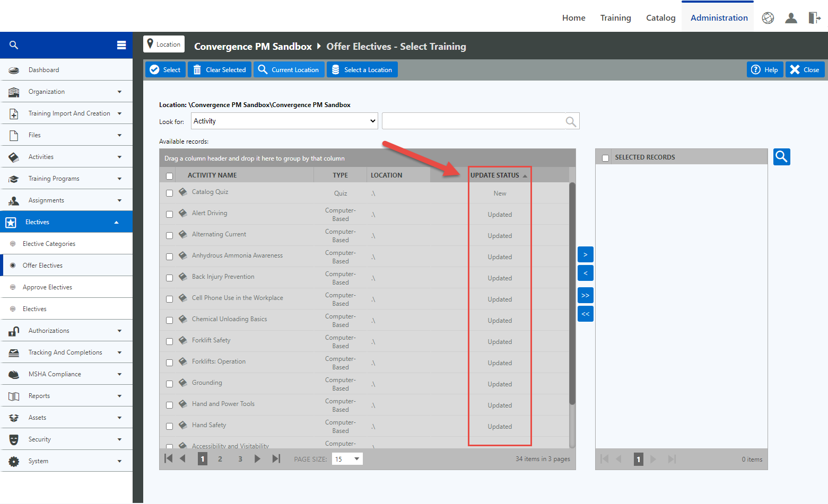
Task: Open the Catalog top menu
Action: (660, 18)
